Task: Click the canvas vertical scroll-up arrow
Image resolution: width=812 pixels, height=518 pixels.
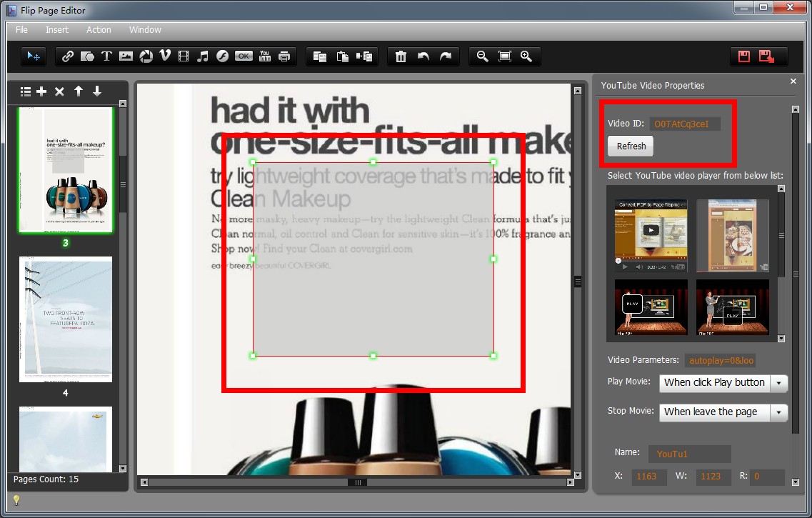Action: coord(578,91)
